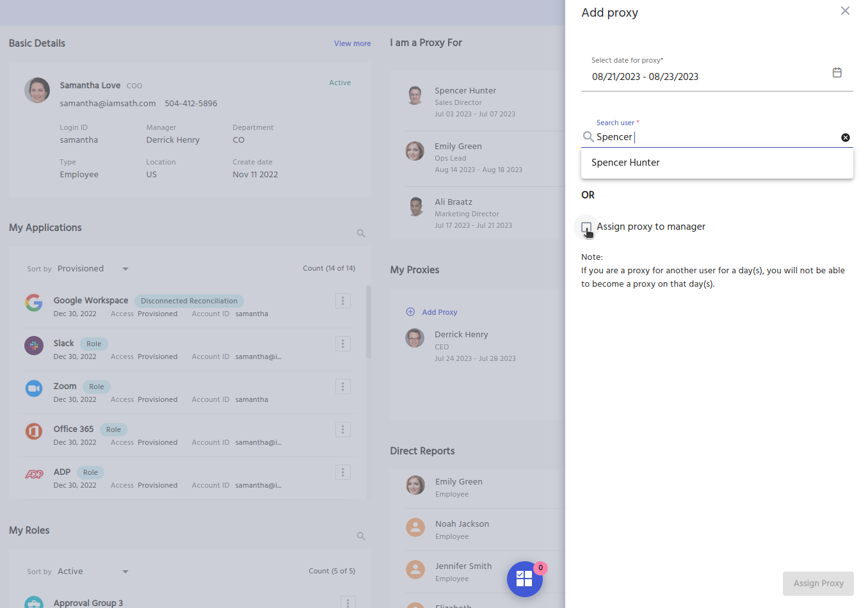
Task: Clear the Spencer search text
Action: 846,137
